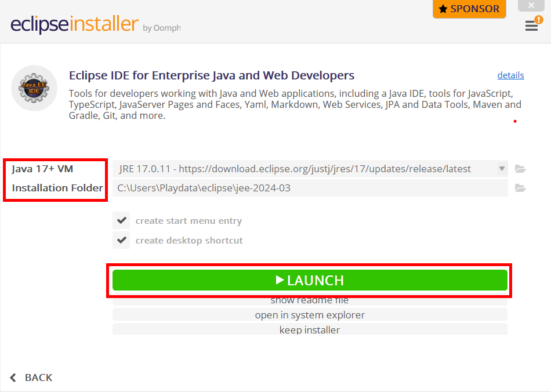This screenshot has width=551, height=392.
Task: Click the product description text paragraph
Action: tap(295, 104)
